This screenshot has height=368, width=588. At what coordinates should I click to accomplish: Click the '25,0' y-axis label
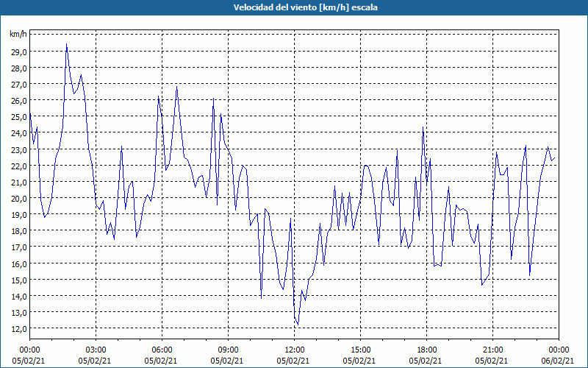click(x=19, y=117)
